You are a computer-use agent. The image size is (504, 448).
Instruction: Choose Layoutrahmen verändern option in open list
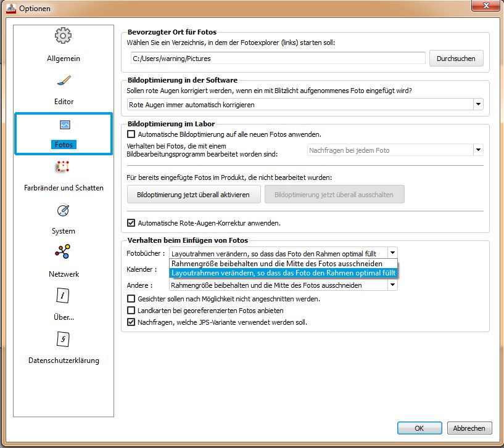coord(283,273)
